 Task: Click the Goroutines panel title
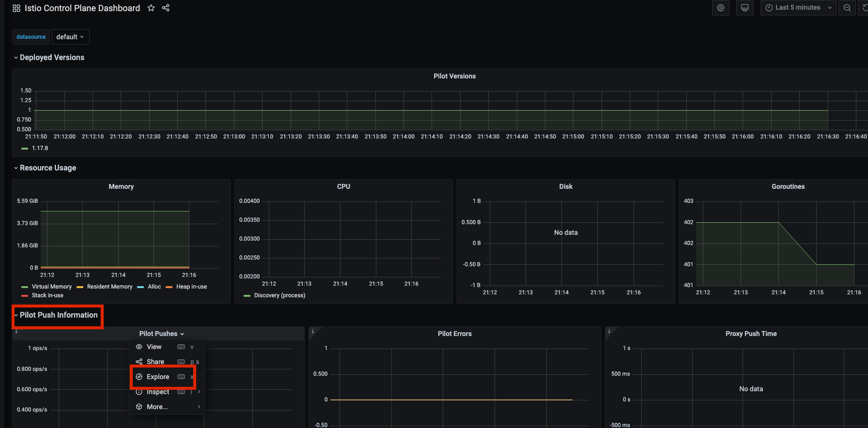pos(788,186)
